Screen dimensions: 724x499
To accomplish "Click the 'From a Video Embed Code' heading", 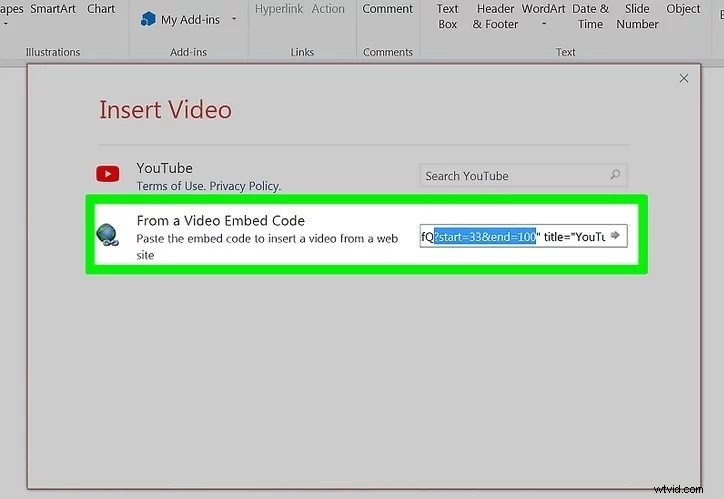I will [x=221, y=221].
